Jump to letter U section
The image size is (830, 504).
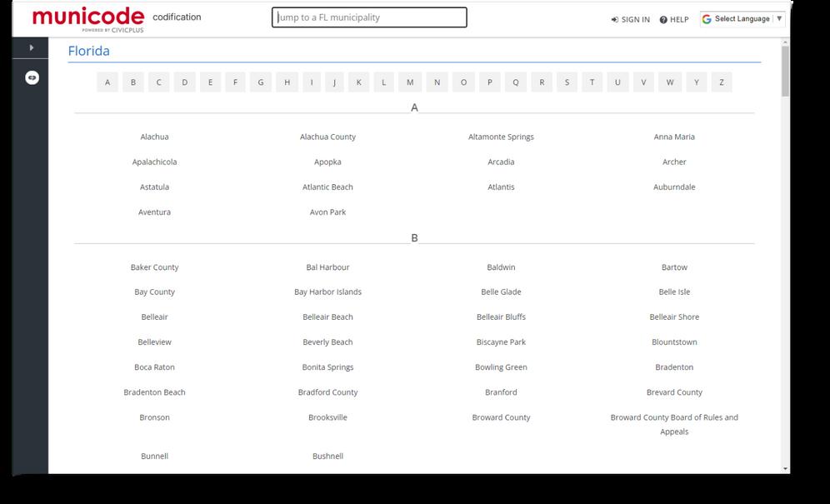coord(617,82)
